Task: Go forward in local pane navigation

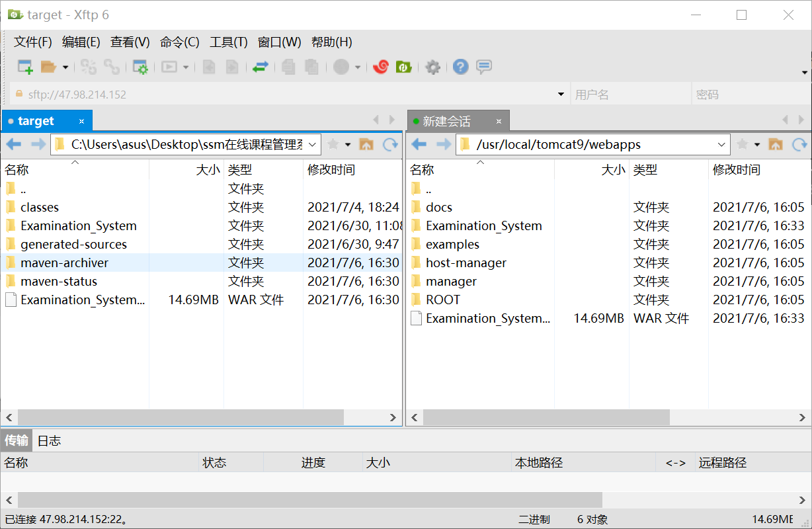Action: point(38,144)
